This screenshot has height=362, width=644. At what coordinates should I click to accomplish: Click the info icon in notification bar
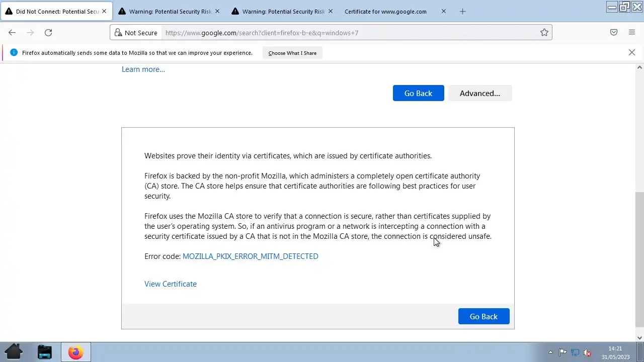14,52
